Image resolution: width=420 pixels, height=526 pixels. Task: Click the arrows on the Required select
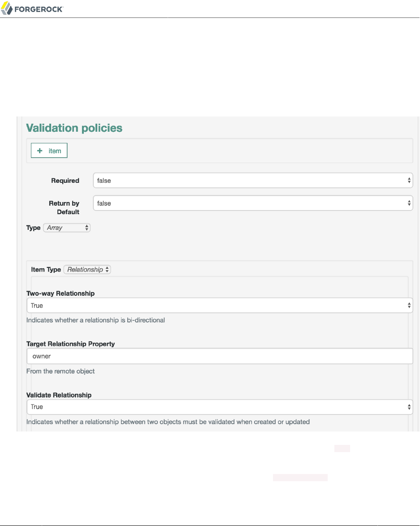coord(409,181)
